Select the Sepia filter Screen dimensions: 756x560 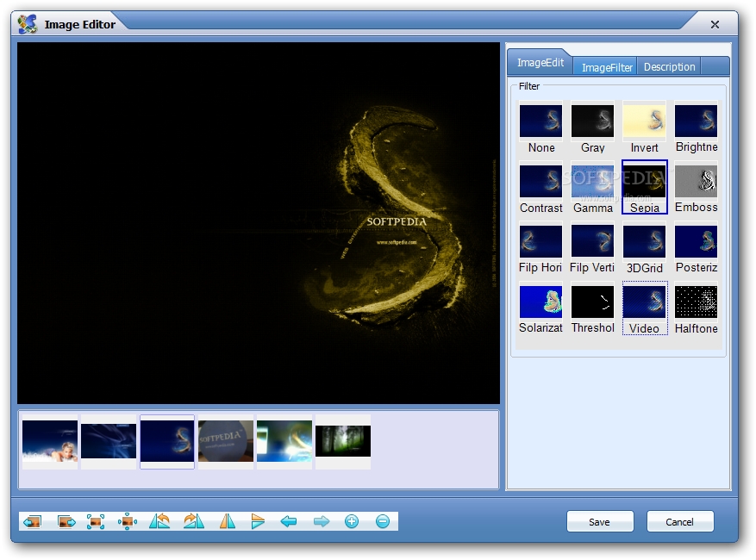click(645, 187)
